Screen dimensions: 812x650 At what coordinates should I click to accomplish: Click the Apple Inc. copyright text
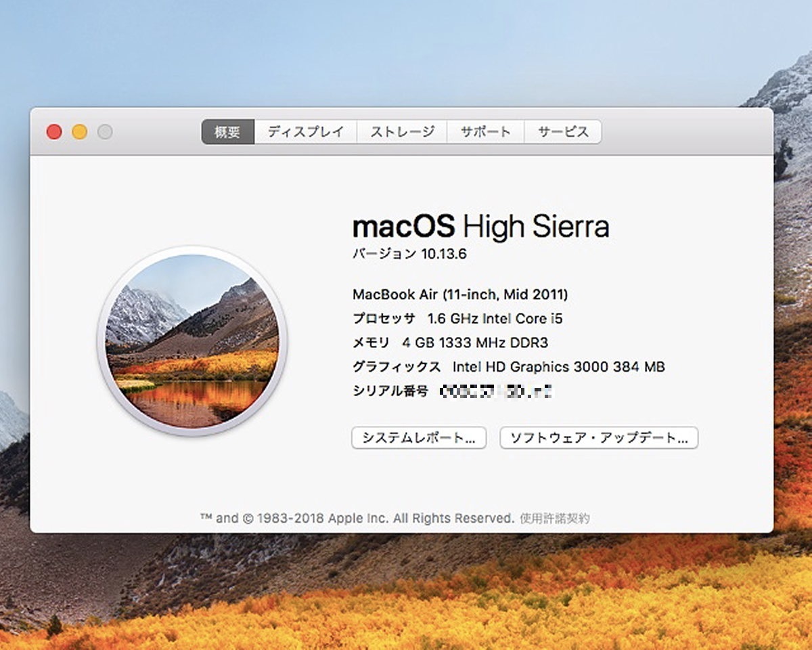click(x=358, y=519)
